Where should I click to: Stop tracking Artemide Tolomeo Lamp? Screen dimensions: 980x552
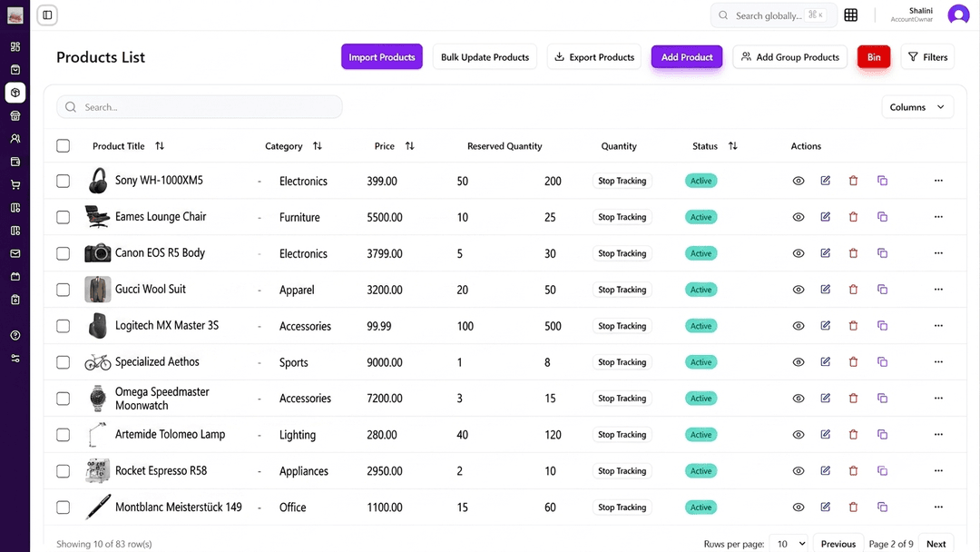point(622,435)
